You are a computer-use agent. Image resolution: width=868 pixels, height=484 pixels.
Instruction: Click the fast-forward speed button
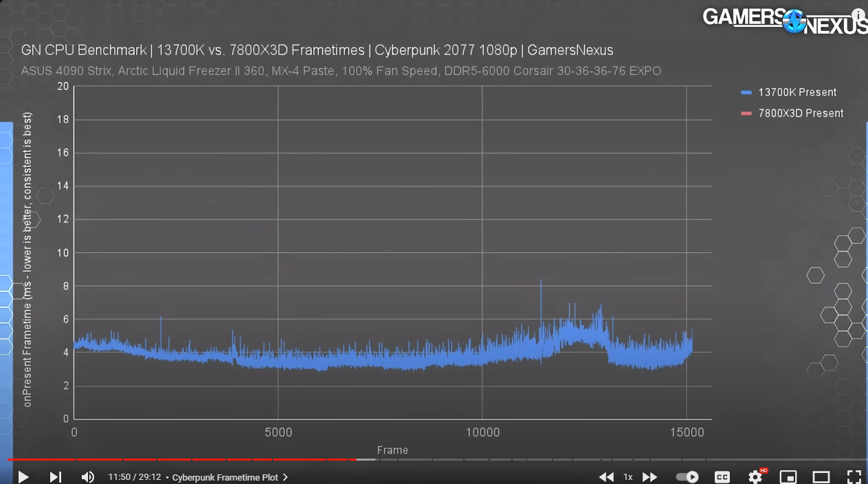pyautogui.click(x=649, y=476)
